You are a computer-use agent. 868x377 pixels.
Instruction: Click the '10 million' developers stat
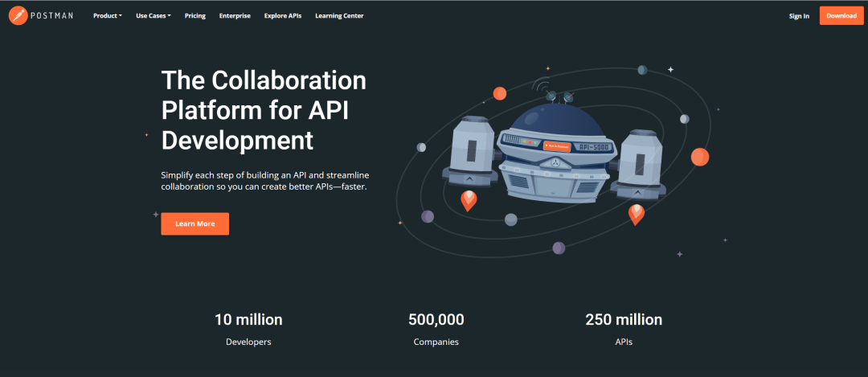pos(248,319)
